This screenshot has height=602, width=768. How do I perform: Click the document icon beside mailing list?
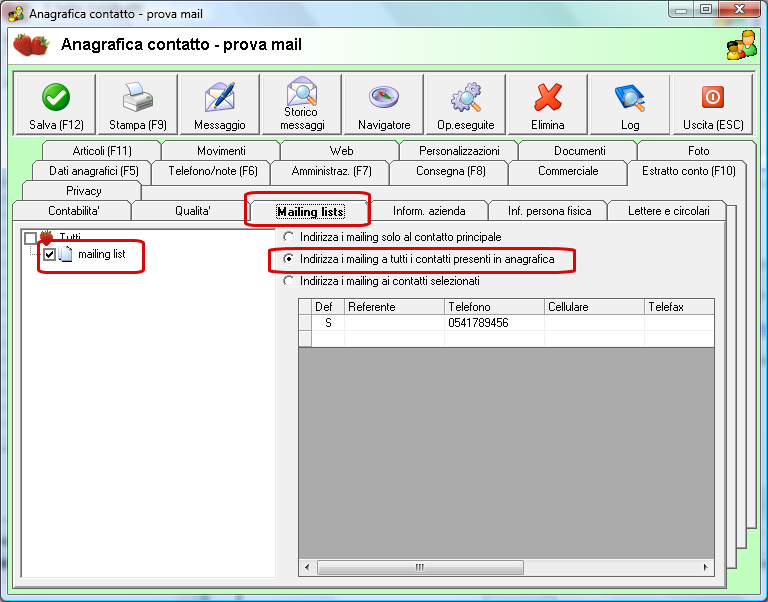66,254
